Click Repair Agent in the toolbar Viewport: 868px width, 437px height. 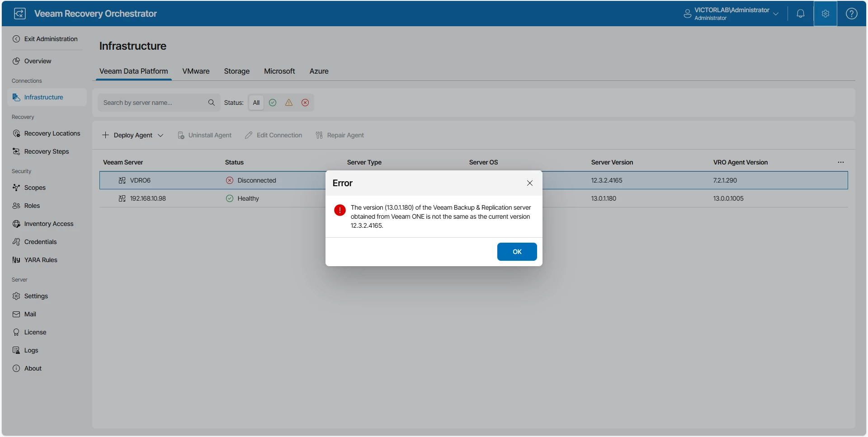pos(340,135)
